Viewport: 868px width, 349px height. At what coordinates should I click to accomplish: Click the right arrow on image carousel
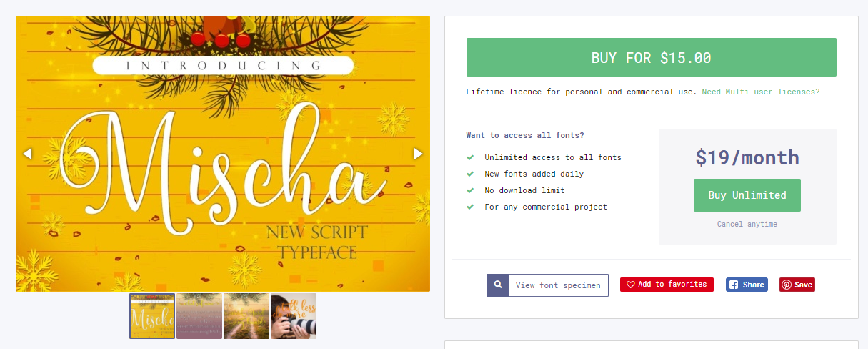click(x=418, y=154)
